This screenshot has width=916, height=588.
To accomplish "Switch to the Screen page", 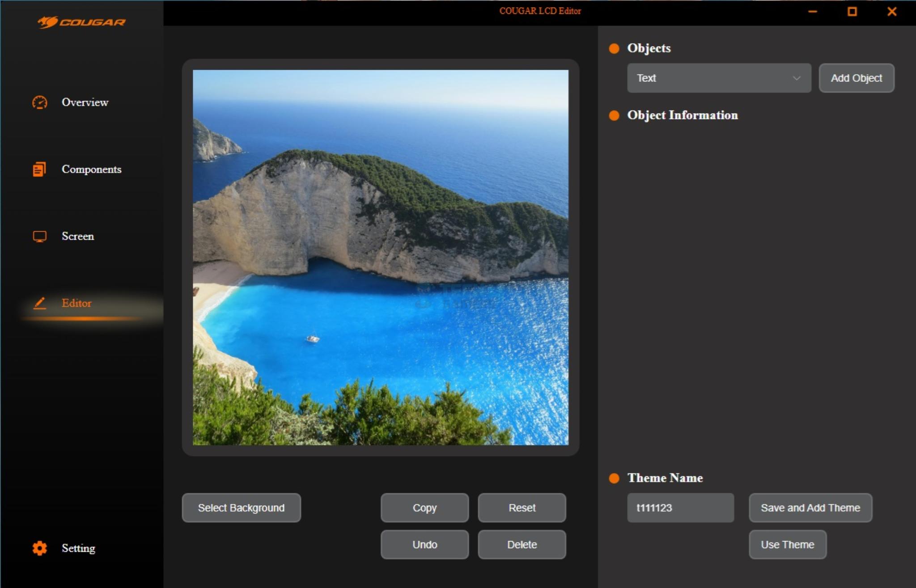I will point(78,236).
